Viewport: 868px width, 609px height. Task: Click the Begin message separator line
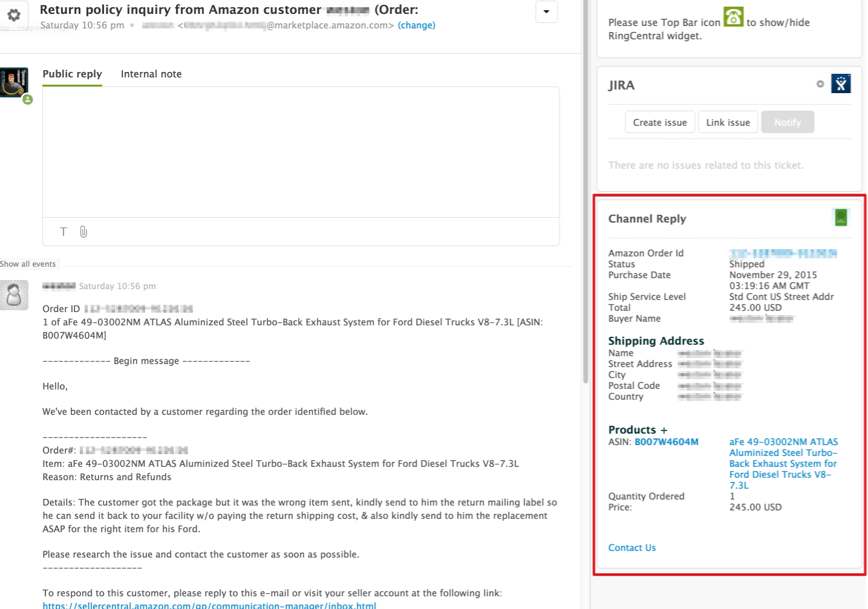(x=146, y=361)
